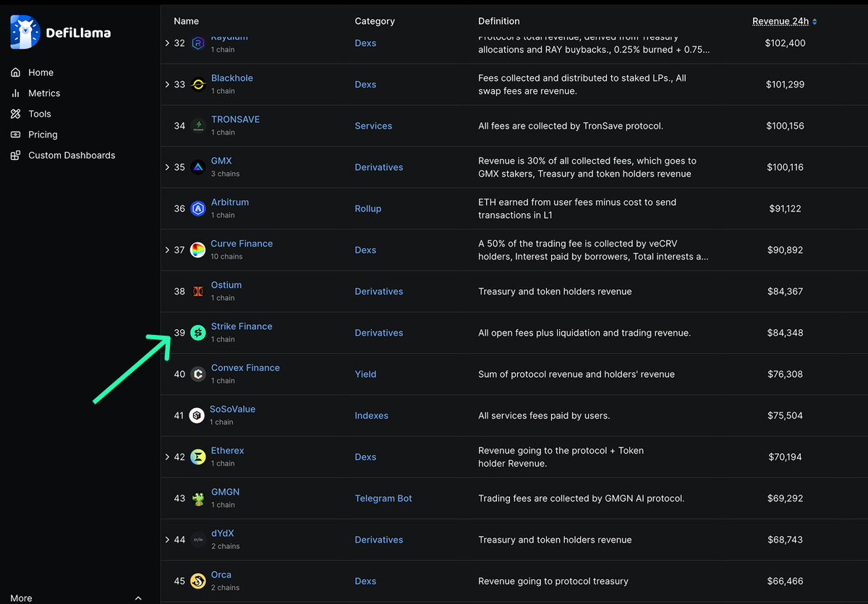Expand the Curve Finance row chevron
868x604 pixels.
tap(168, 250)
